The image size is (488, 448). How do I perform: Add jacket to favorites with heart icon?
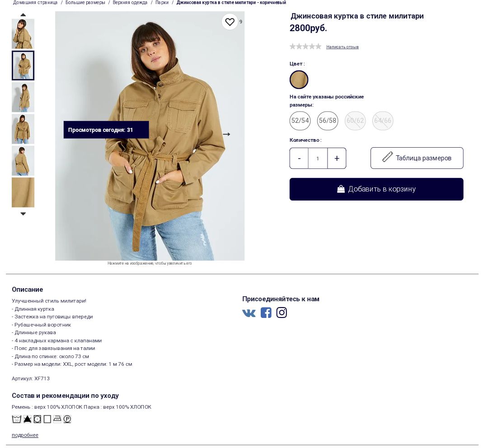[230, 22]
